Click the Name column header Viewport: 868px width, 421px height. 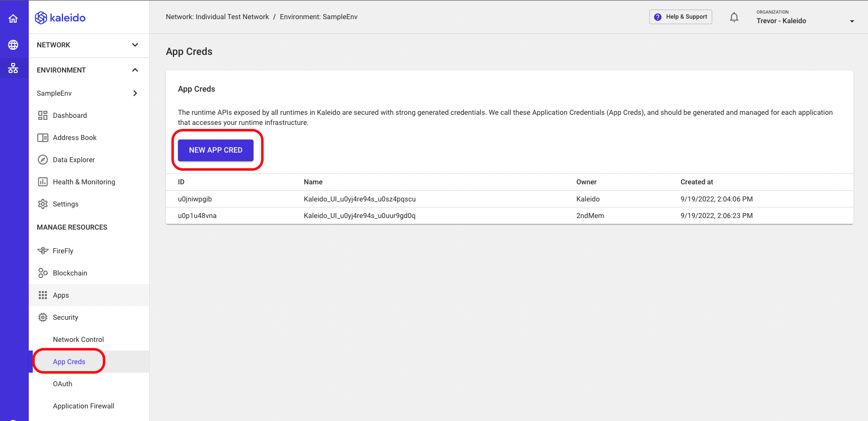click(313, 182)
